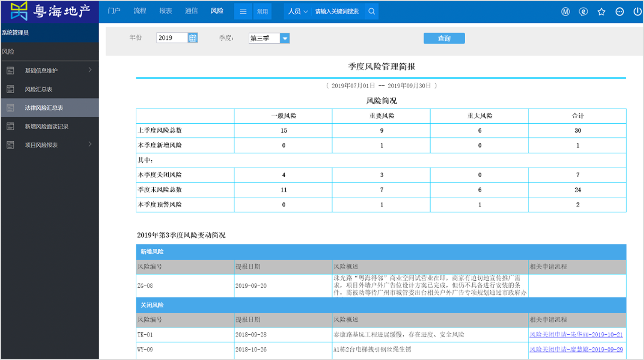Open the 人员 search type dropdown
This screenshot has width=644, height=360.
tap(298, 12)
